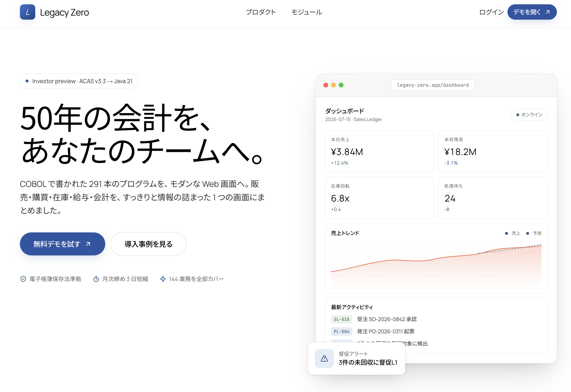Click the green window dot in dashboard mockup
Image resolution: width=571 pixels, height=392 pixels.
point(341,85)
